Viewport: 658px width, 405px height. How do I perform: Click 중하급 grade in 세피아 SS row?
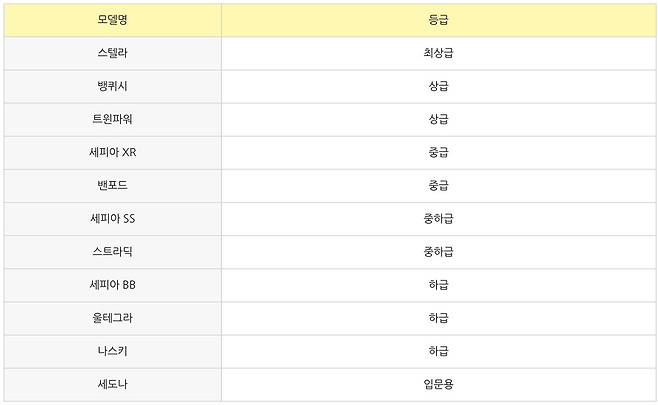438,218
